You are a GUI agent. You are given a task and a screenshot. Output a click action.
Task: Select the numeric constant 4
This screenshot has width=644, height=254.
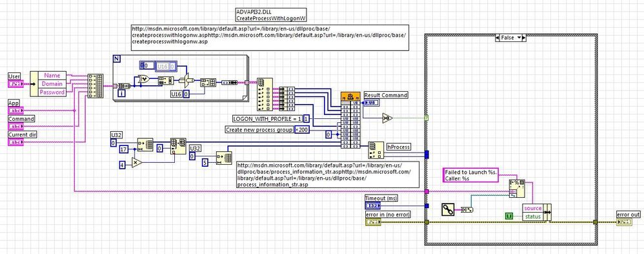coord(122,165)
